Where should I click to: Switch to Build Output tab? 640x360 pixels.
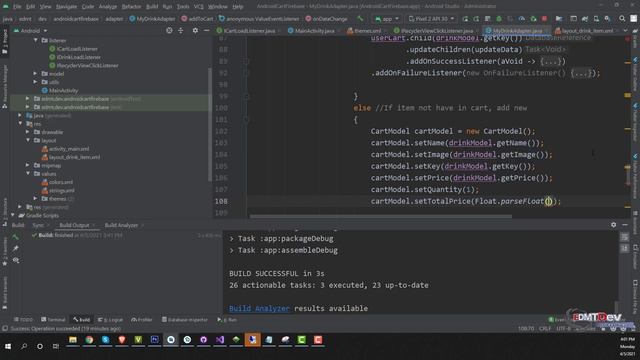(74, 225)
